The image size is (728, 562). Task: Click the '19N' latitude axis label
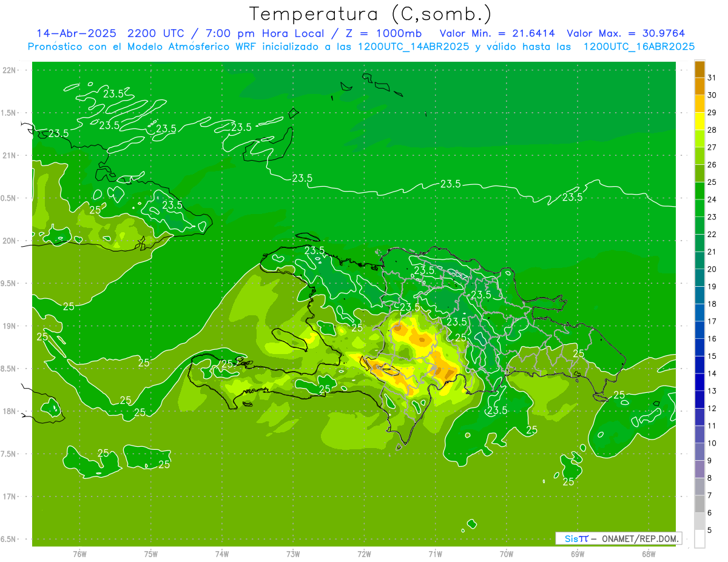[10, 326]
